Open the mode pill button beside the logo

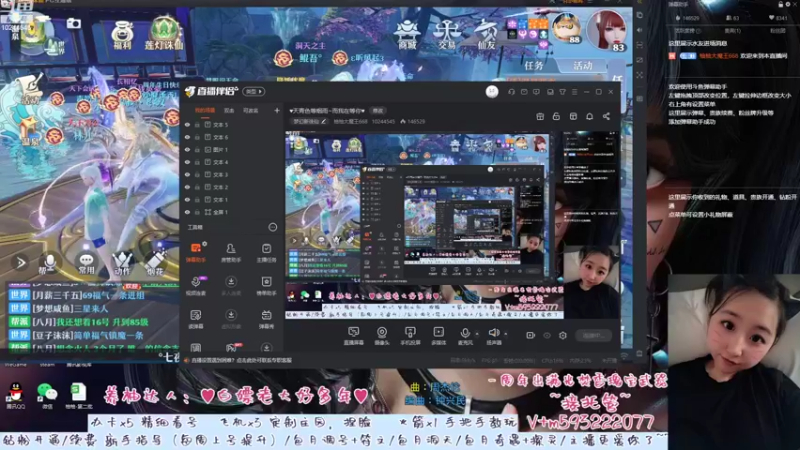click(254, 92)
